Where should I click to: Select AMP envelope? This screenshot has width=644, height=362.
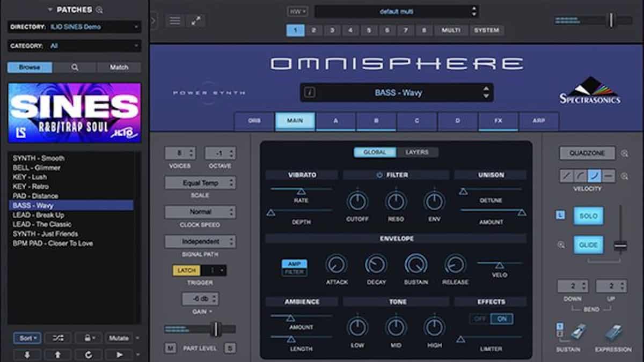tap(295, 263)
